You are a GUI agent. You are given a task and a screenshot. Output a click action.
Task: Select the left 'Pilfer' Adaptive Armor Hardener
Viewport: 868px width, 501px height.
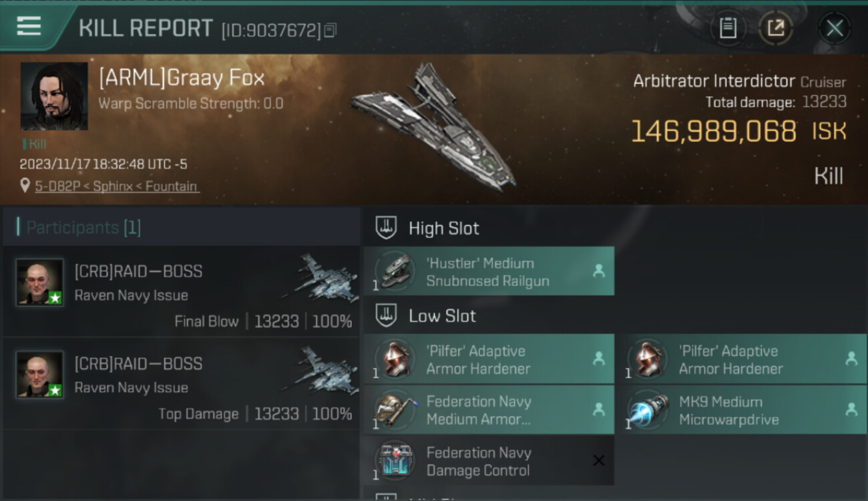489,359
